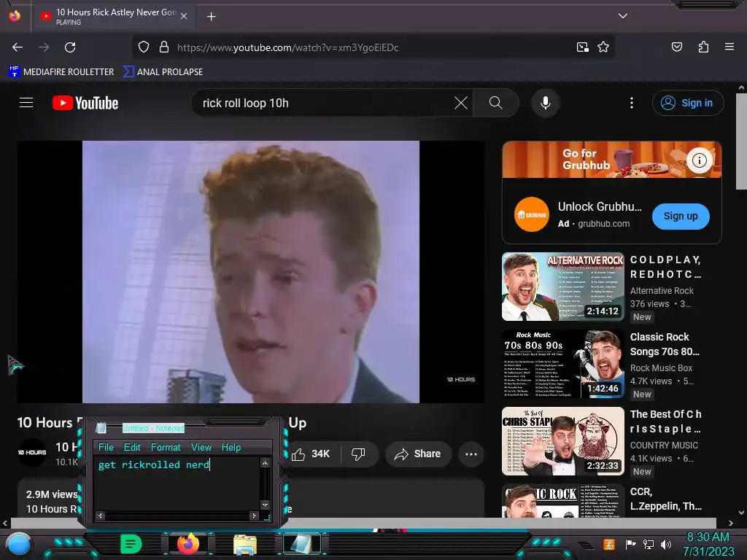The image size is (747, 560).
Task: Open the clock showing 8:30 AM
Action: [708, 544]
